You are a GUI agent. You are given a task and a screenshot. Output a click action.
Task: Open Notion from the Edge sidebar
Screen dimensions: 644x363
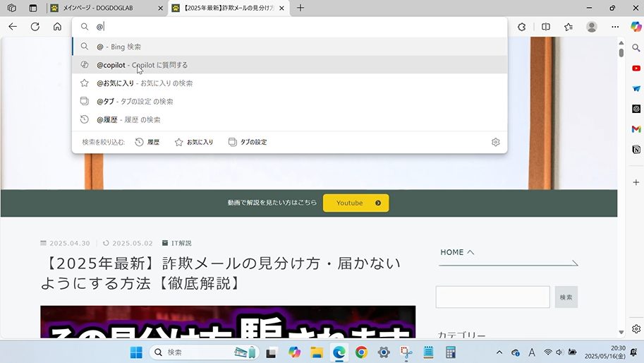point(636,150)
